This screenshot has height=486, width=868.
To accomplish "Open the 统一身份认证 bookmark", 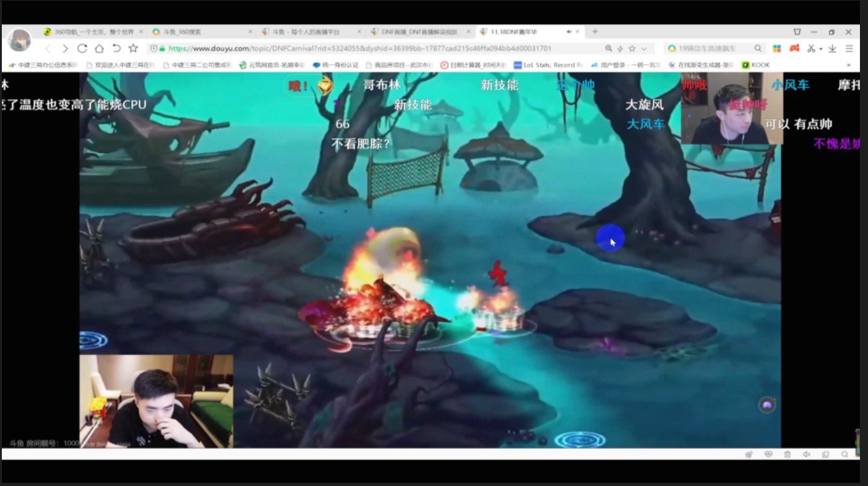I will click(x=335, y=64).
